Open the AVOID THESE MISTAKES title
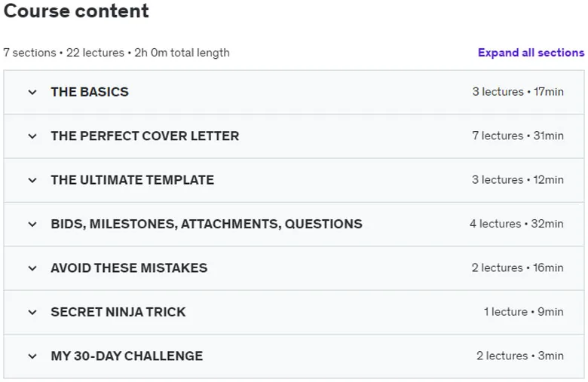The image size is (588, 382). [129, 268]
